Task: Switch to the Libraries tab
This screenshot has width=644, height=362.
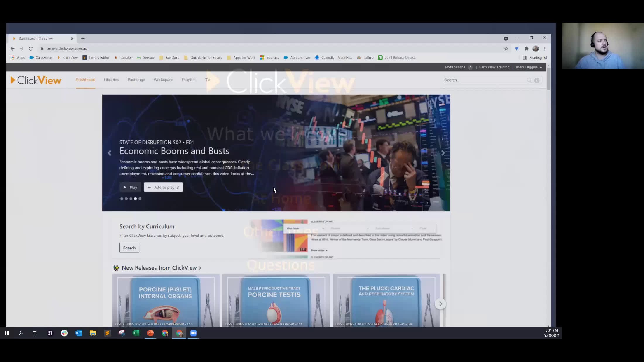Action: [111, 80]
